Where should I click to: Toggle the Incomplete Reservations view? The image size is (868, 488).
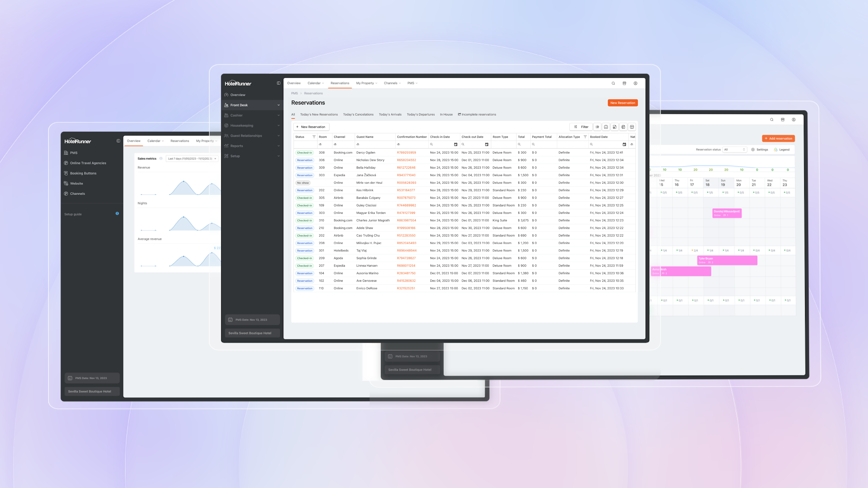point(477,114)
